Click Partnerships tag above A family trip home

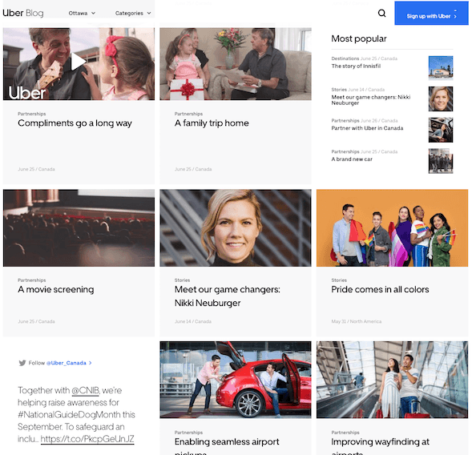(x=188, y=114)
